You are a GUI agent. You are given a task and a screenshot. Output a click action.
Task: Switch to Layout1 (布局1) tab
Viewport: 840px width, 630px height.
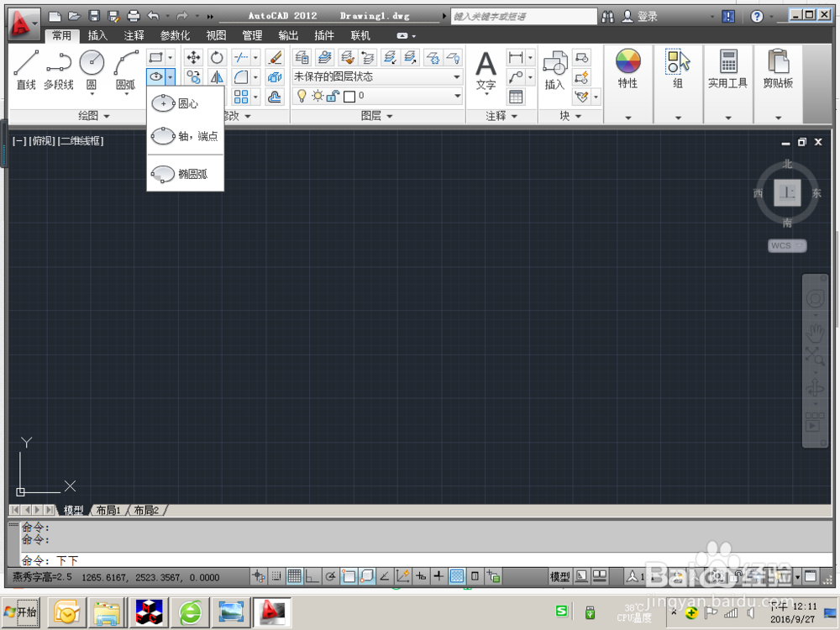(108, 510)
